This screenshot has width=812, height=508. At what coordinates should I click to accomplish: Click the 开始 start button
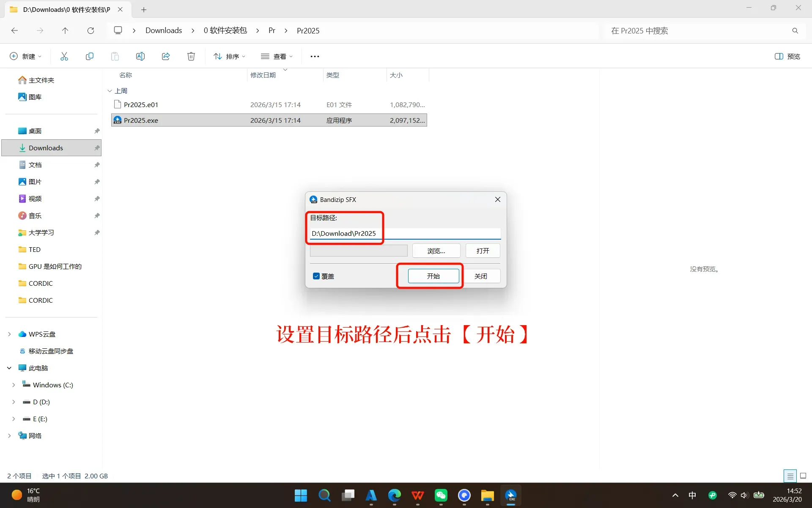(x=433, y=276)
